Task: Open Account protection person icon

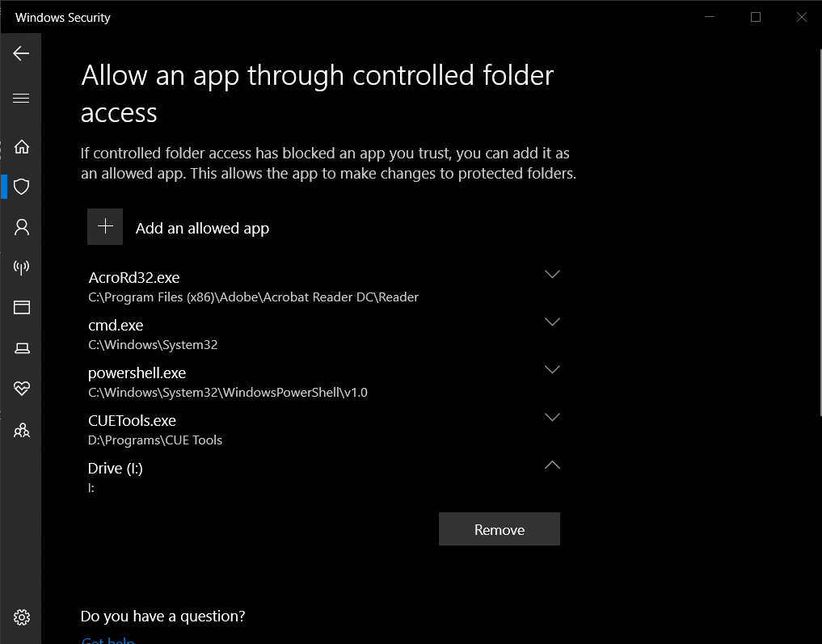Action: tap(22, 227)
